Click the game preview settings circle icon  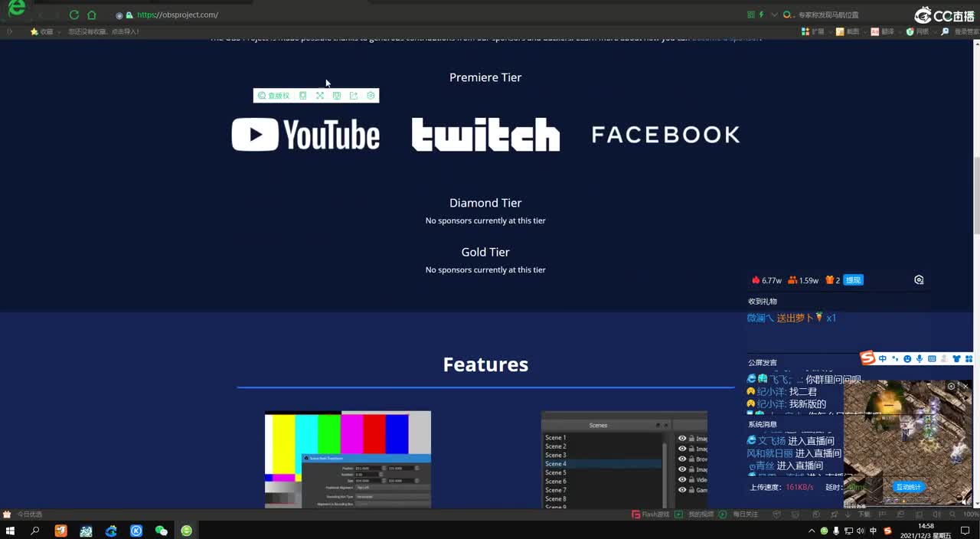pos(952,387)
